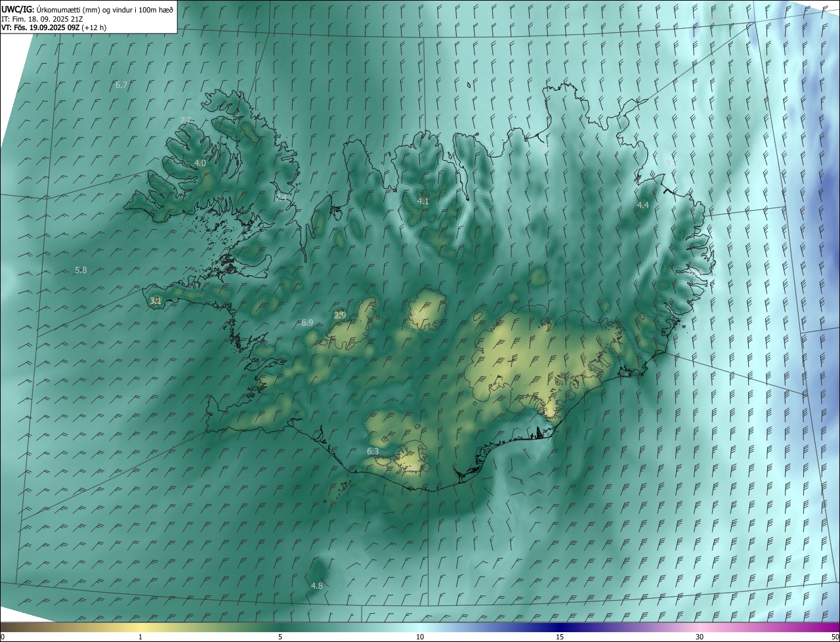This screenshot has height=642, width=840.
Task: Click the colorbar tick label 0
Action: click(x=3, y=637)
